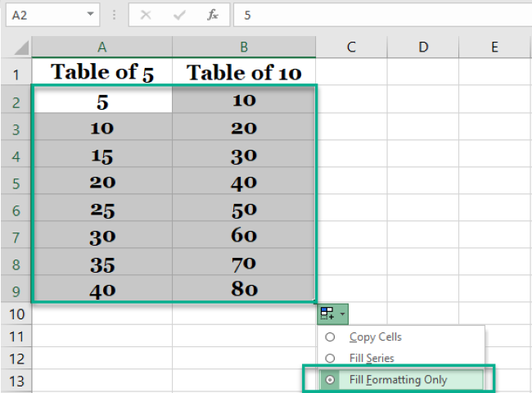Select column D header
This screenshot has height=393, width=532.
(x=423, y=47)
